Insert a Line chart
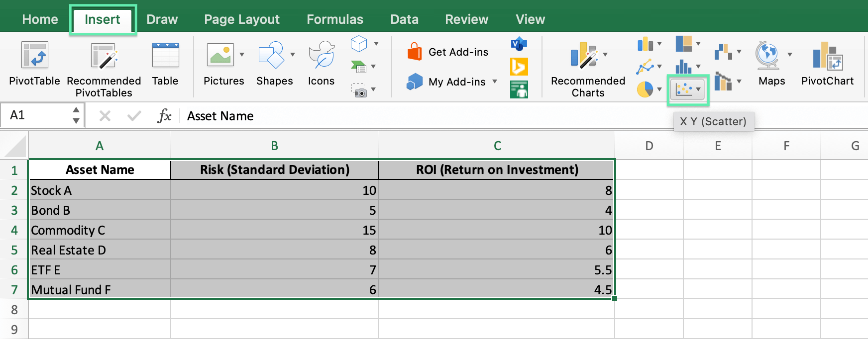 click(x=645, y=67)
